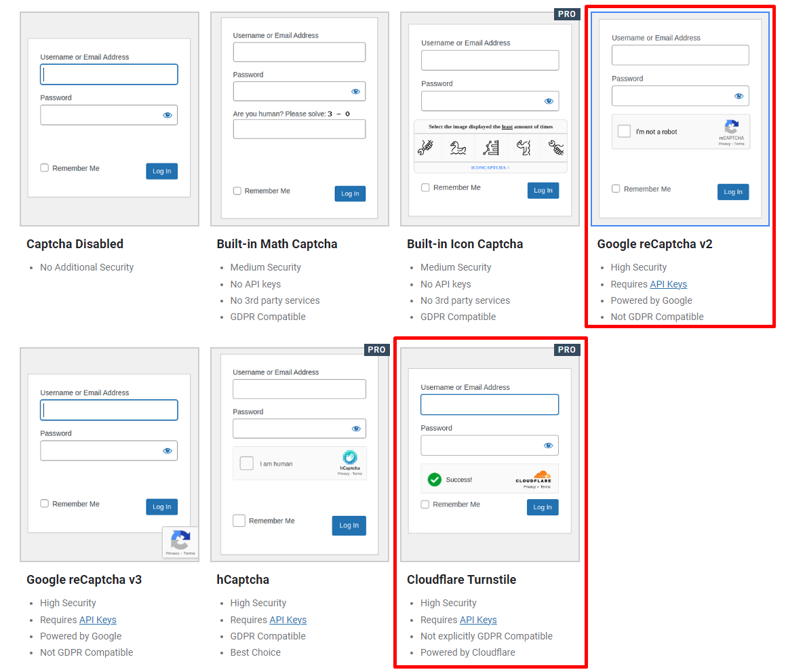Screen dimensions: 786x672
Task: Click the reCAPTCHA v3 badge icon
Action: coord(180,540)
